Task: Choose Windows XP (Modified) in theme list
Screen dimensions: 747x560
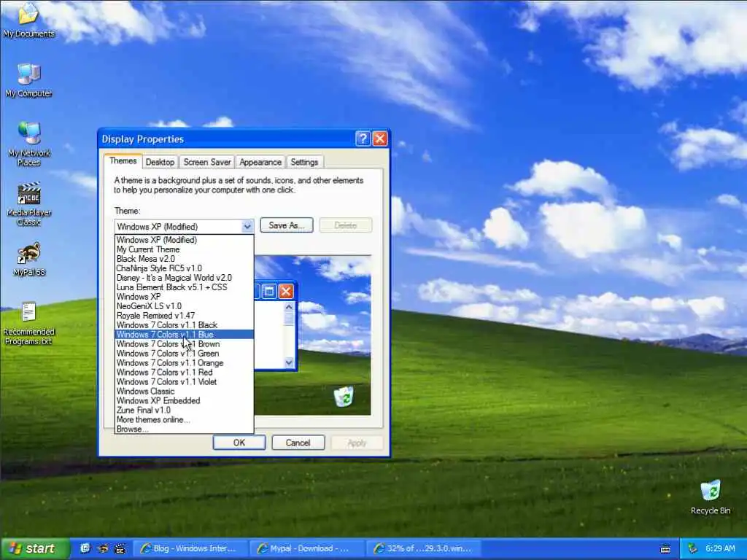Action: point(185,240)
